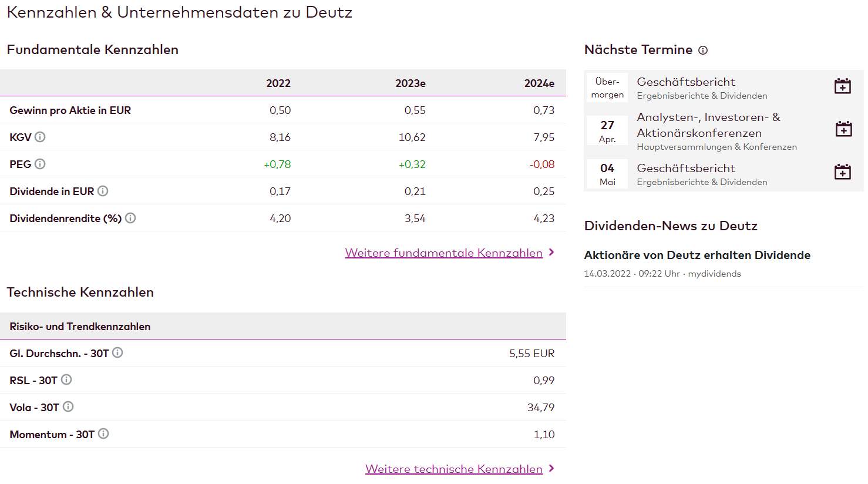Click the Vola - 30T info icon

[69, 406]
